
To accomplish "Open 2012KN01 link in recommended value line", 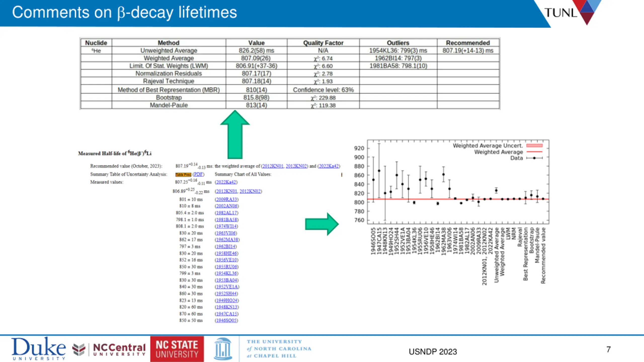I will pyautogui.click(x=272, y=166).
